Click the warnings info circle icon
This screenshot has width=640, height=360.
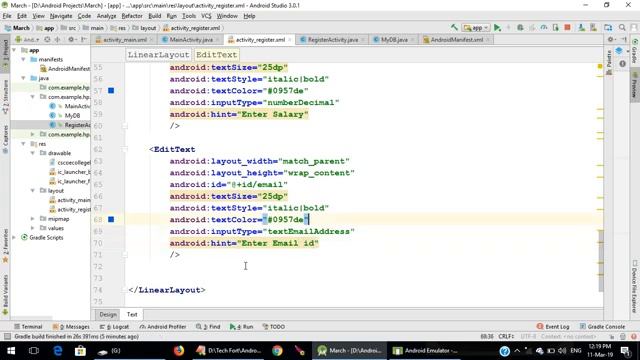coord(622,64)
